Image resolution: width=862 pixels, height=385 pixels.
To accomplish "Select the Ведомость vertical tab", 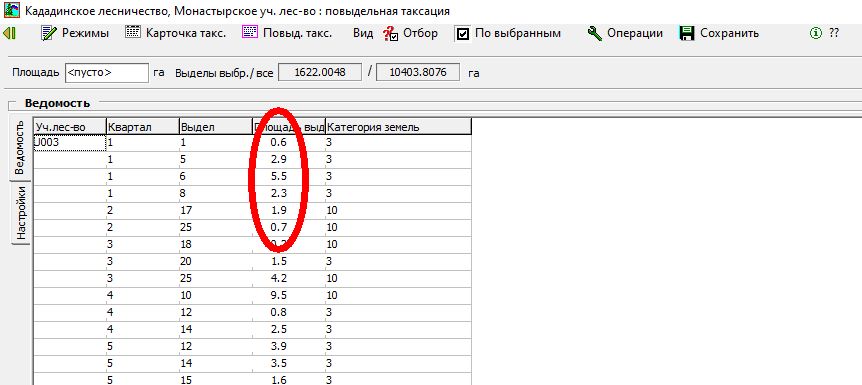I will tap(19, 147).
